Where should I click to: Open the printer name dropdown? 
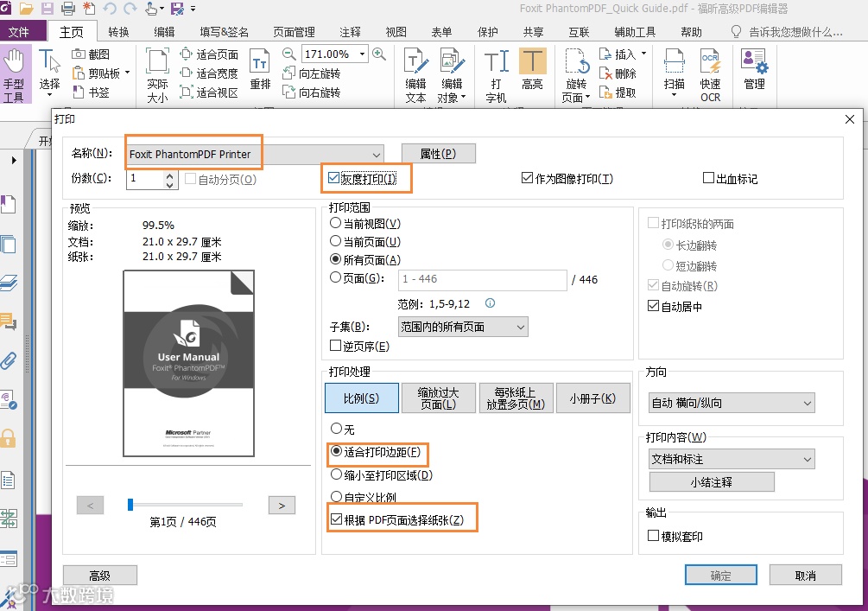(x=376, y=155)
